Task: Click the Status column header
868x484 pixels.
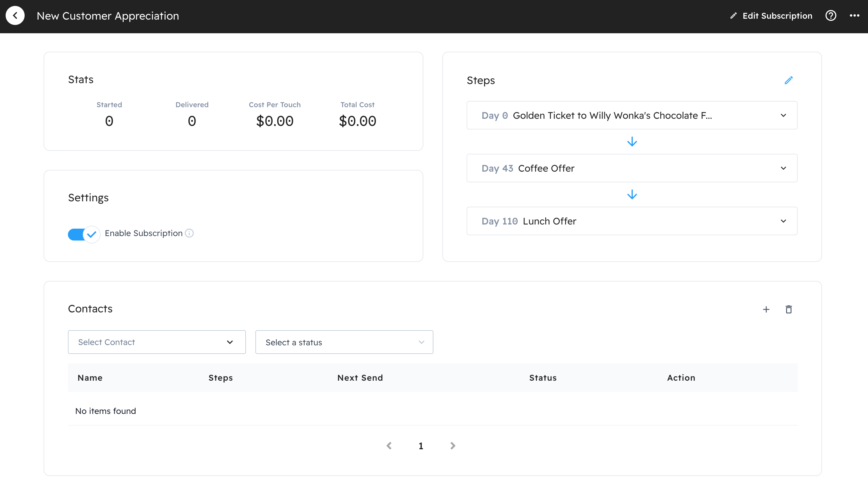Action: coord(543,378)
